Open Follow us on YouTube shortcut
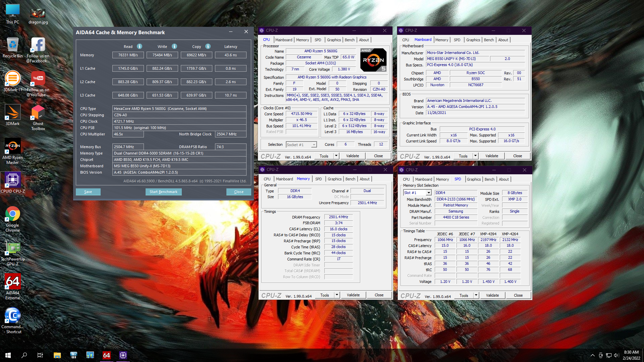Screen dimensions: 644x362 (x=38, y=84)
